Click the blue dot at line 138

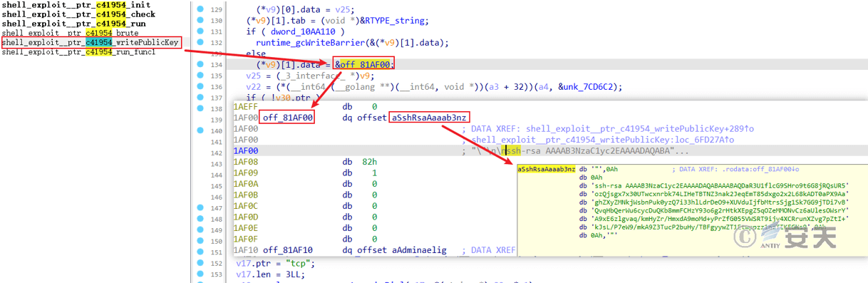click(200, 108)
